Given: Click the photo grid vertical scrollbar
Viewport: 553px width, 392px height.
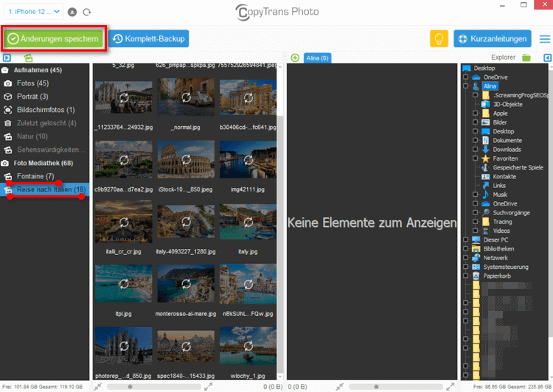Looking at the screenshot, I should (x=280, y=243).
